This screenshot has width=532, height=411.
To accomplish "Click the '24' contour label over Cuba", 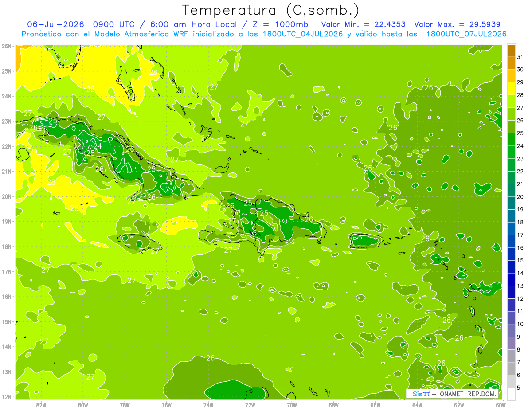I will [98, 146].
